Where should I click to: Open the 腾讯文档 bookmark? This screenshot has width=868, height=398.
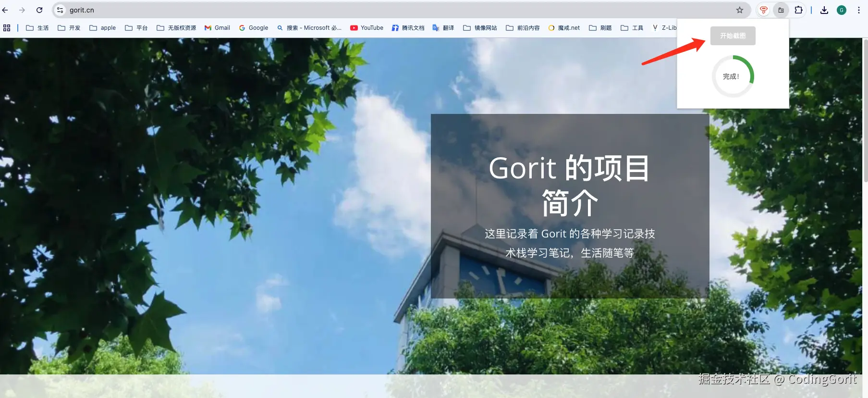(408, 28)
